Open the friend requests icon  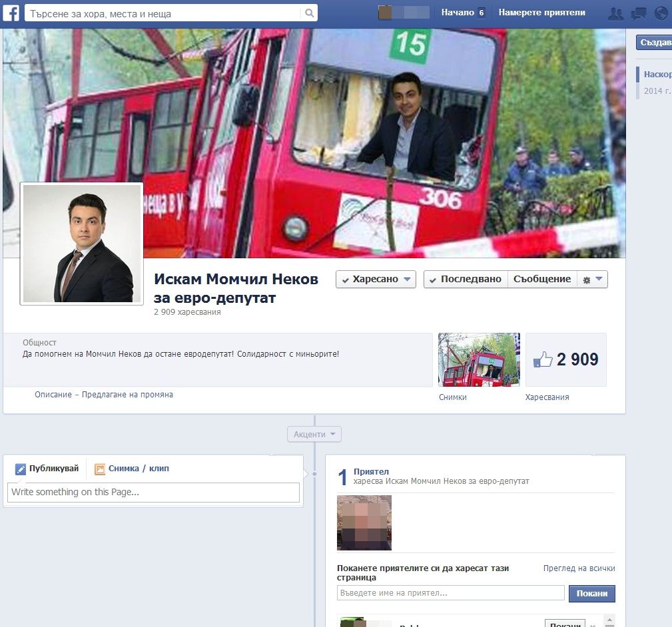click(615, 14)
